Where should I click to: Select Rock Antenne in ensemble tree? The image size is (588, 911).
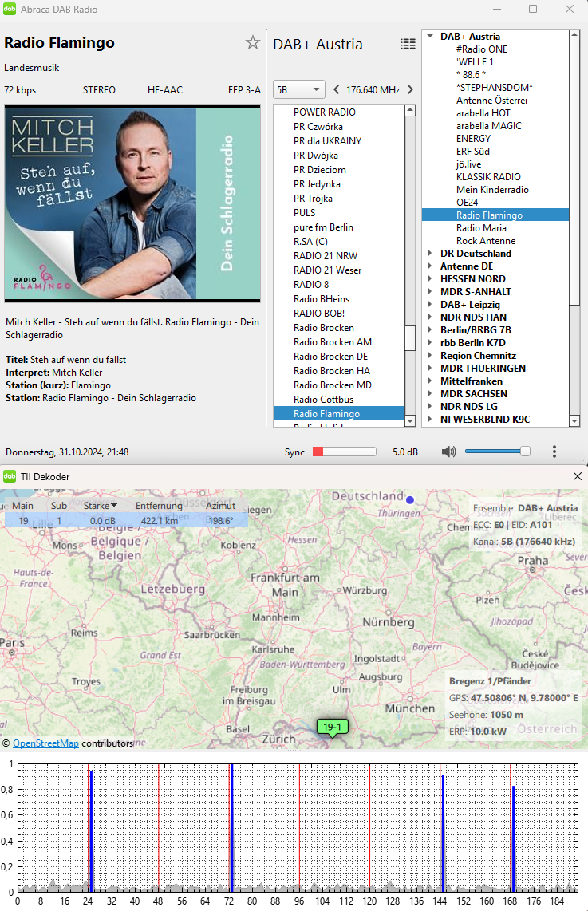tap(486, 241)
